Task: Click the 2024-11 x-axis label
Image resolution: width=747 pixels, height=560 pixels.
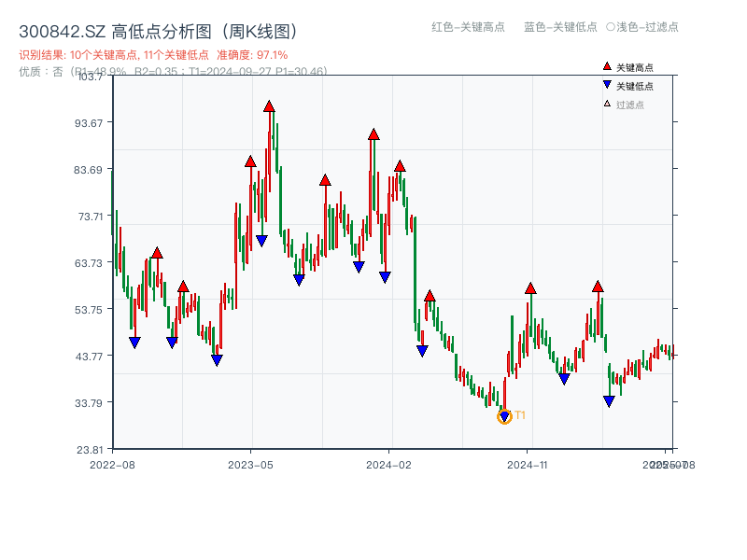Action: pyautogui.click(x=528, y=462)
